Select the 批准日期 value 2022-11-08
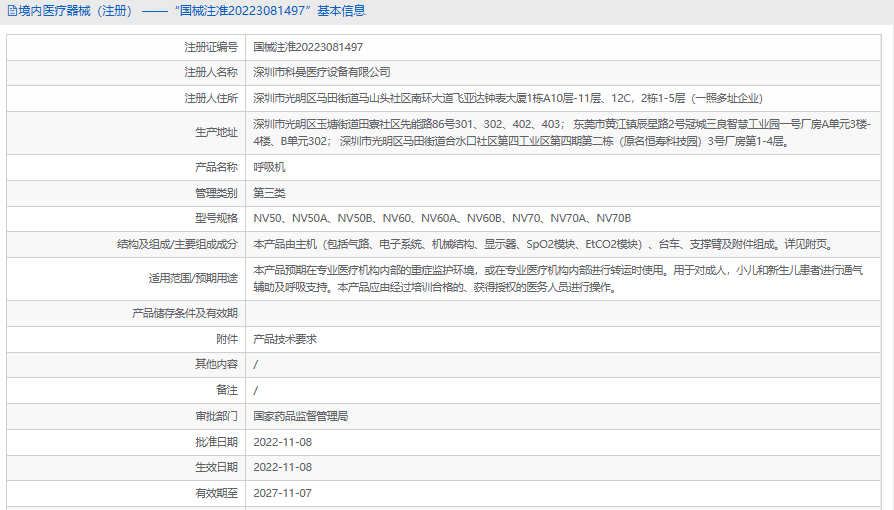Image resolution: width=894 pixels, height=510 pixels. [283, 442]
